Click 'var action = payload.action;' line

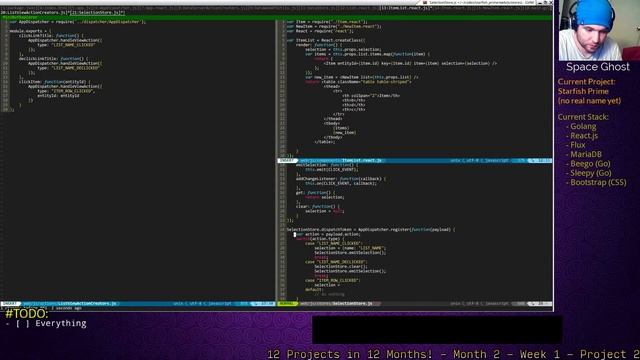(328, 234)
